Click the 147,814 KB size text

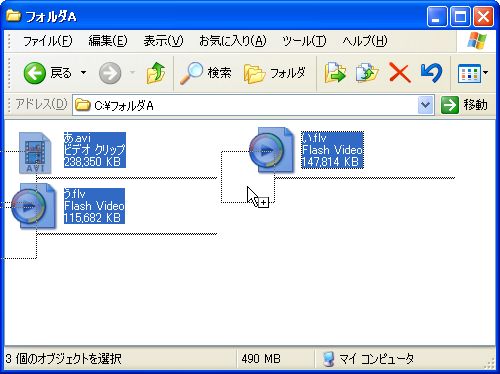coord(330,162)
